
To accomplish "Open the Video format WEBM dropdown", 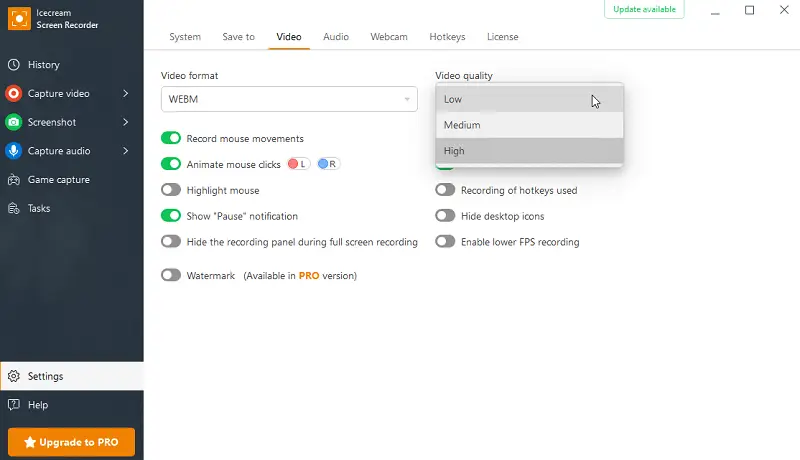I will [289, 99].
